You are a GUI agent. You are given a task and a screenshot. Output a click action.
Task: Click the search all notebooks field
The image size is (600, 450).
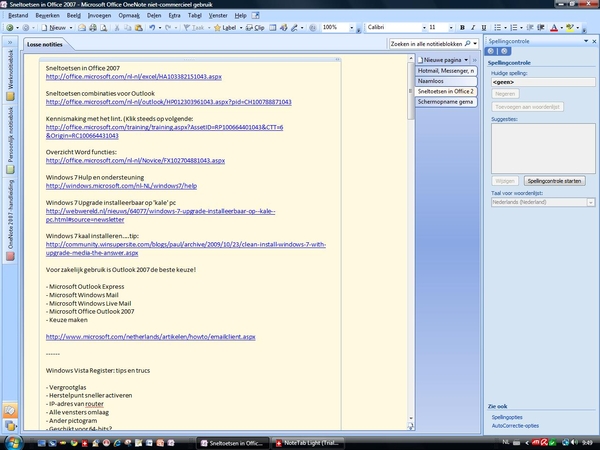point(426,44)
